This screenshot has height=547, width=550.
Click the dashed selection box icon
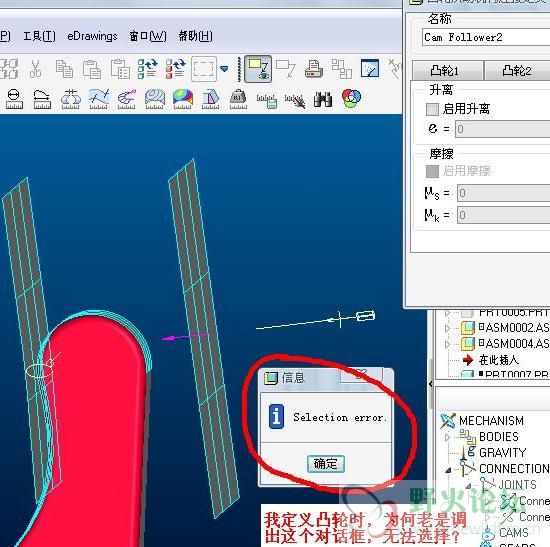tap(203, 69)
